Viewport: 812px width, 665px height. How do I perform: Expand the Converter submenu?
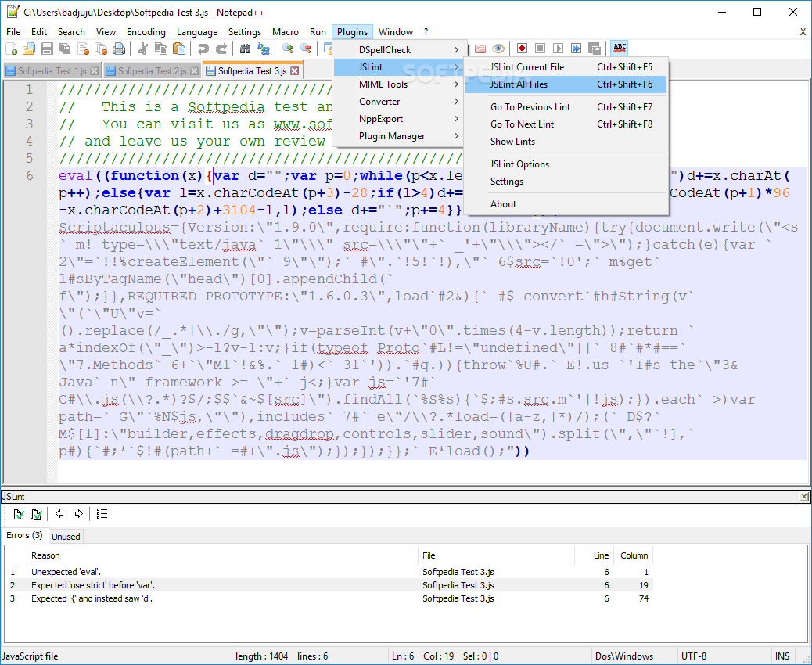click(x=400, y=102)
